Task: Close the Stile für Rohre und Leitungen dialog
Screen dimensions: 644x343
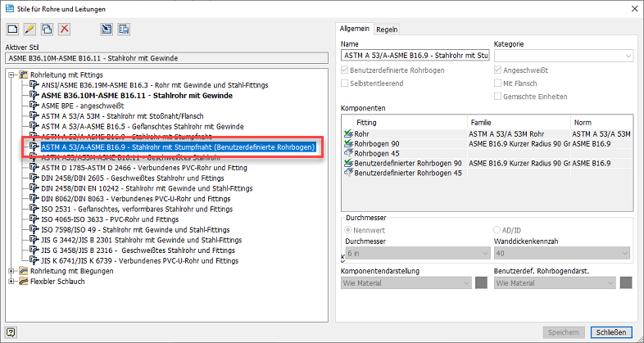Action: pos(633,9)
